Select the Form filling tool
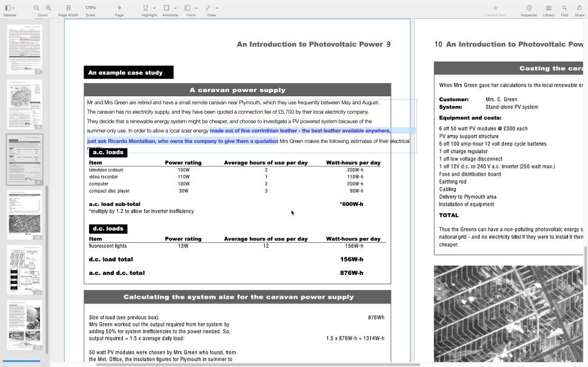Image resolution: width=588 pixels, height=367 pixels. [187, 7]
